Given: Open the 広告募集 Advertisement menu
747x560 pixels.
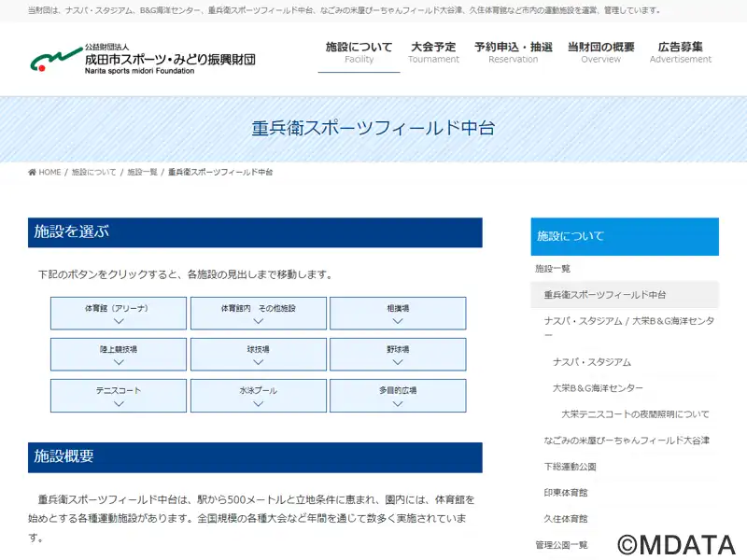Looking at the screenshot, I should [x=681, y=52].
